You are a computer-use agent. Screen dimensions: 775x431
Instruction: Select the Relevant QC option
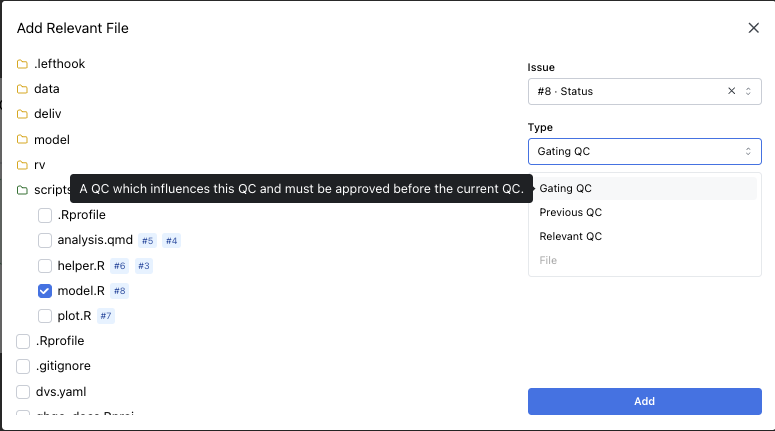click(x=570, y=236)
